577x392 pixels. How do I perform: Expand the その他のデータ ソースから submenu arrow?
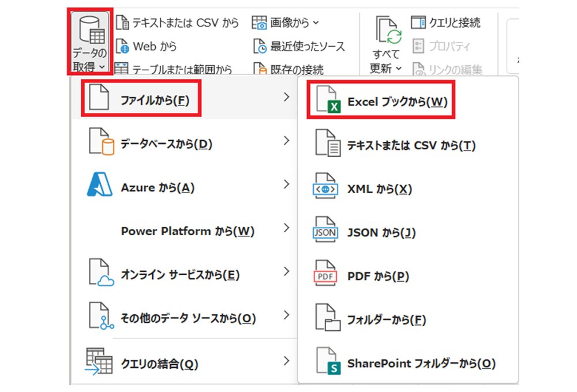pos(286,315)
